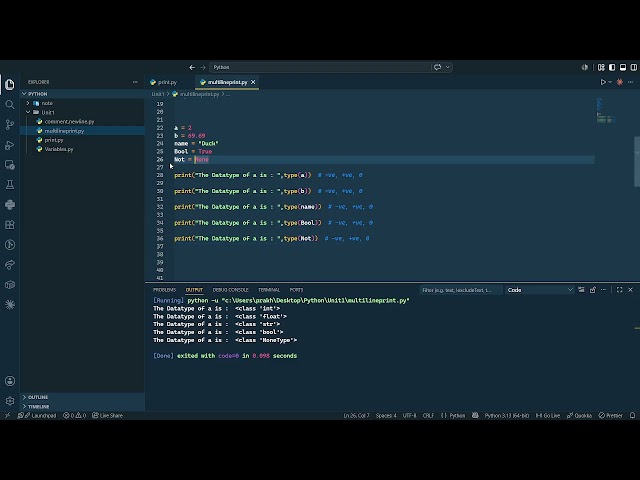Open the Remote Explorer icon

pos(10,165)
